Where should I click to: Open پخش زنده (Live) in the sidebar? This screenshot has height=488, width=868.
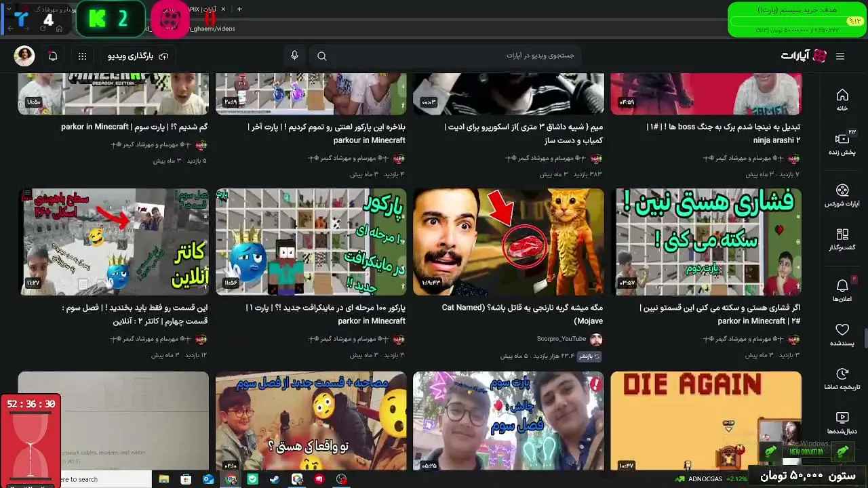pyautogui.click(x=842, y=144)
